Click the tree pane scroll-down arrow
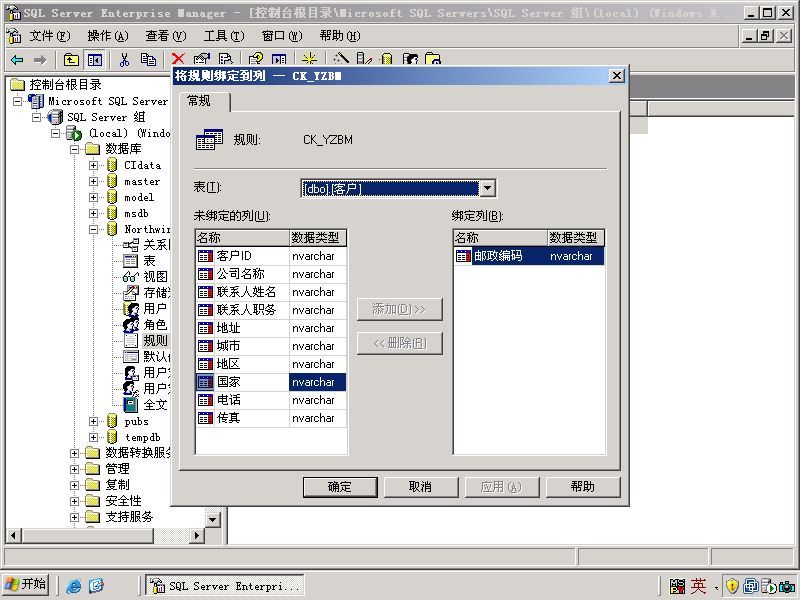The image size is (800, 600). [212, 520]
